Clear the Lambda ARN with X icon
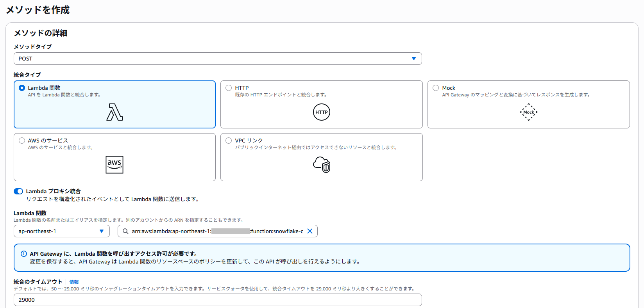The width and height of the screenshot is (644, 308). (x=310, y=231)
